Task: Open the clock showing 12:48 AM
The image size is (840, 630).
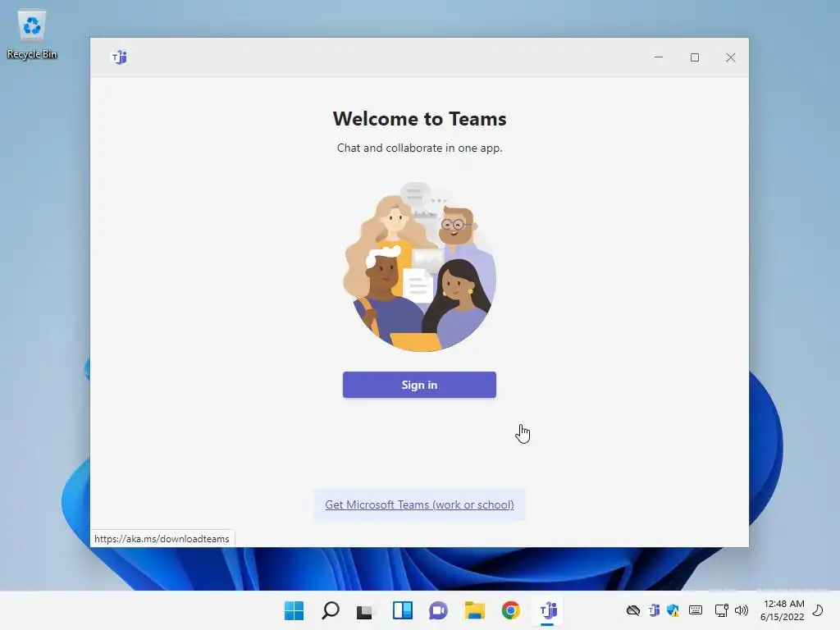Action: pos(782,610)
